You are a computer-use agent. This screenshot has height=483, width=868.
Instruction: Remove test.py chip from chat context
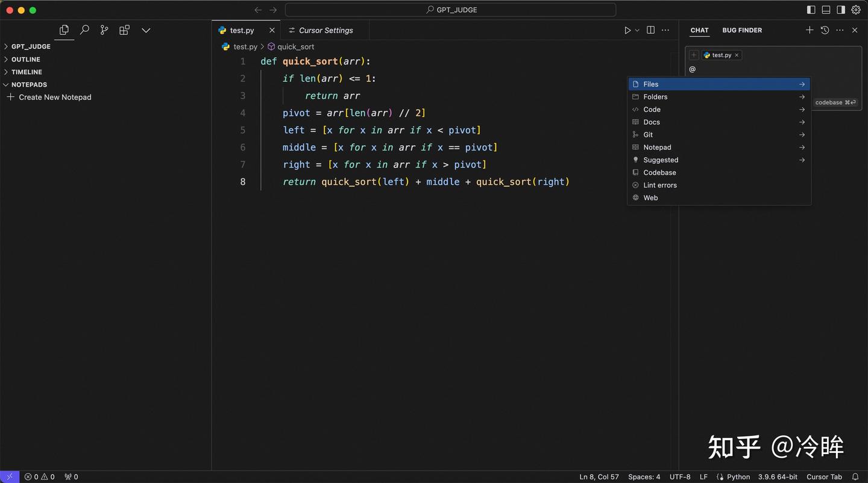(x=737, y=55)
